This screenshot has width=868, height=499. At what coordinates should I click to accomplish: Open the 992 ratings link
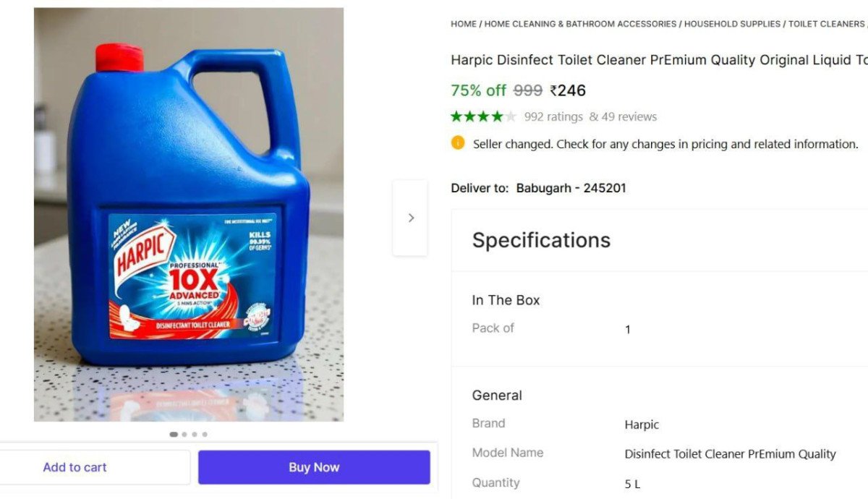coord(553,116)
